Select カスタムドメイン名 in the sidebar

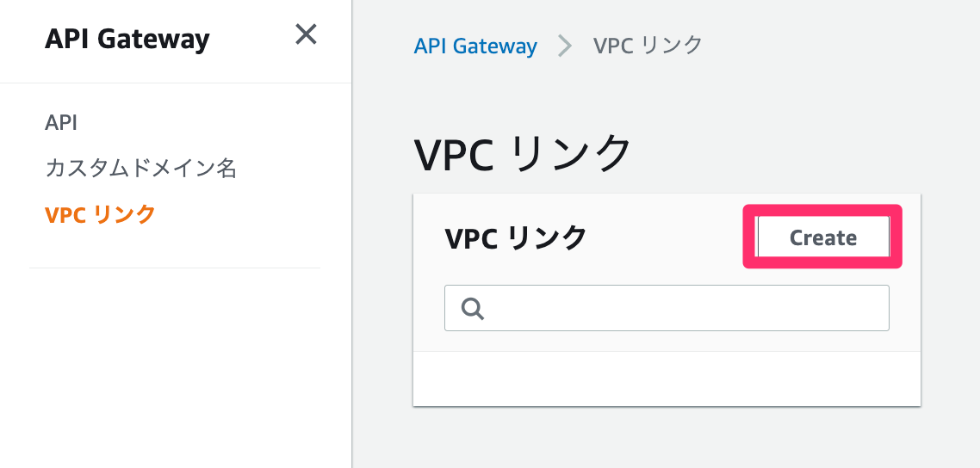pos(140,168)
